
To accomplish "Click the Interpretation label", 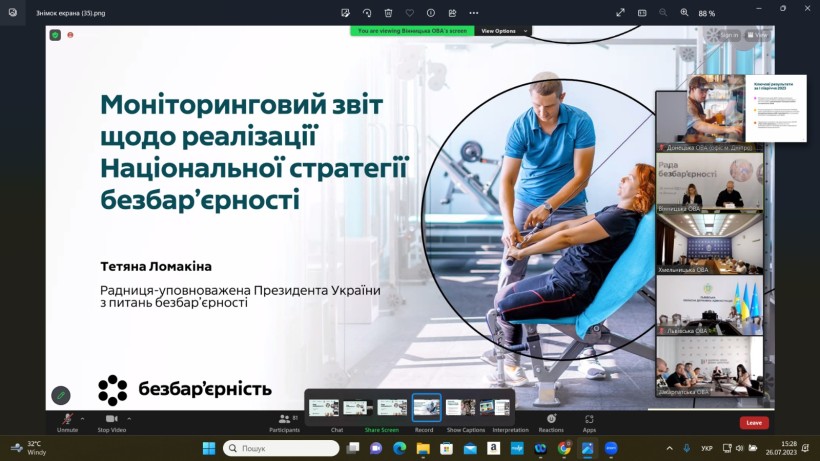I will pos(510,430).
